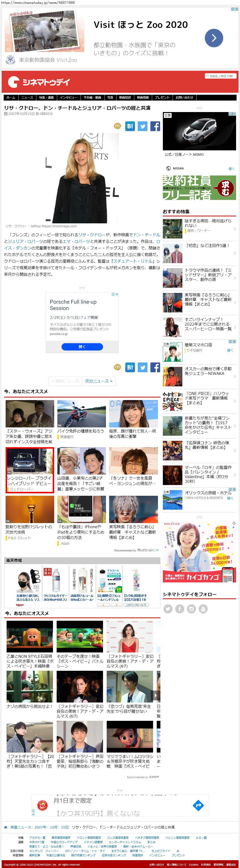Open chevron next to ONE PIECE ハリウッド item
This screenshot has height=868, width=240.
pos(235,401)
